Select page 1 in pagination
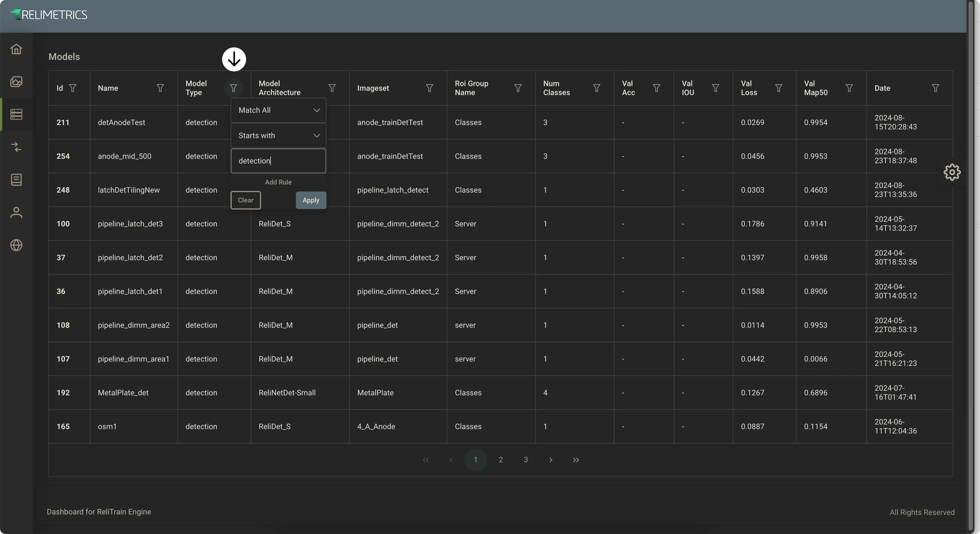980x534 pixels. 476,460
